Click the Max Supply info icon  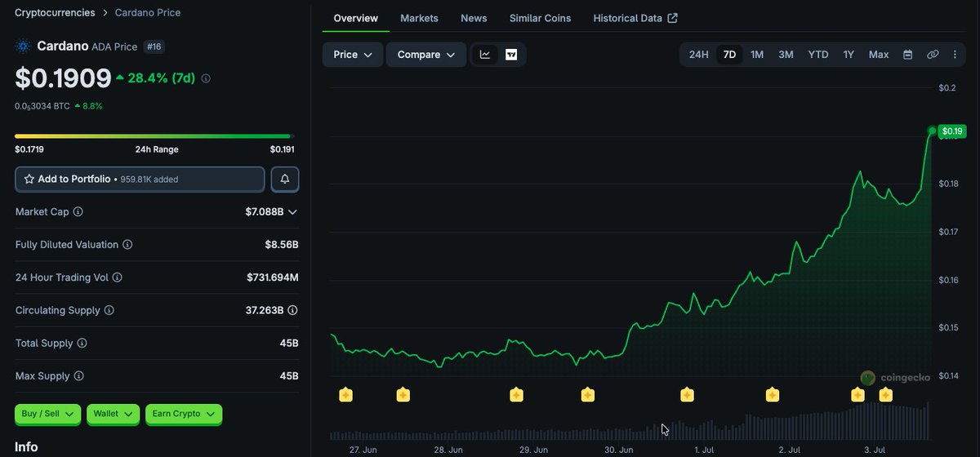click(x=78, y=376)
